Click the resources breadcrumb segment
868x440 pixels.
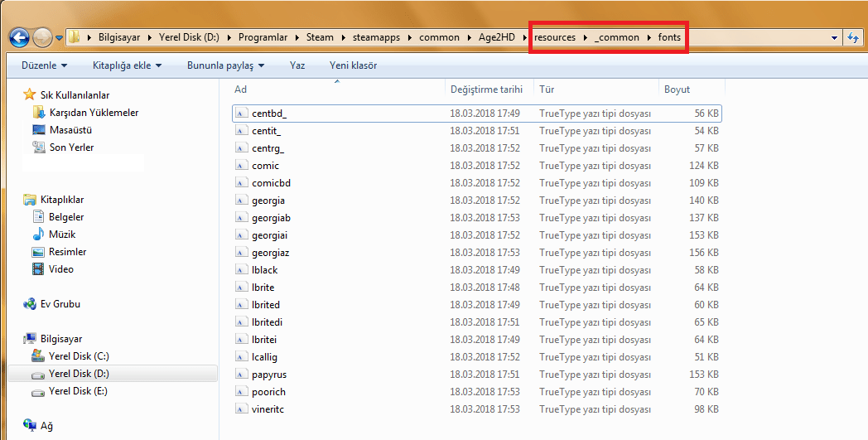click(555, 37)
